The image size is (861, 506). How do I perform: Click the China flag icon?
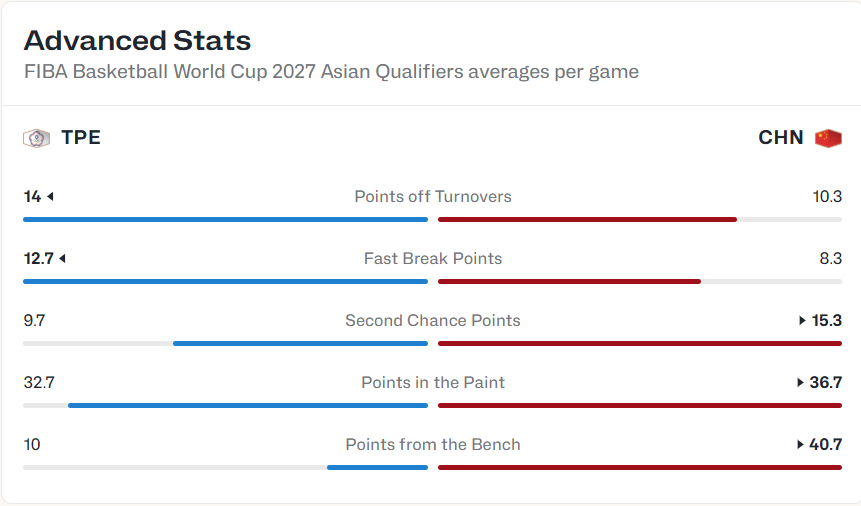click(x=828, y=138)
